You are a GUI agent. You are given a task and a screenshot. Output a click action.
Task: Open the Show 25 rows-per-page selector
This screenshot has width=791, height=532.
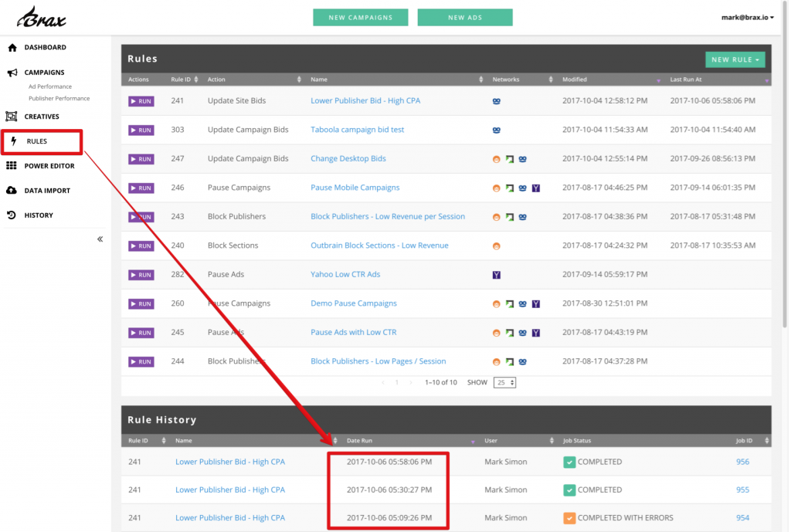pos(504,383)
